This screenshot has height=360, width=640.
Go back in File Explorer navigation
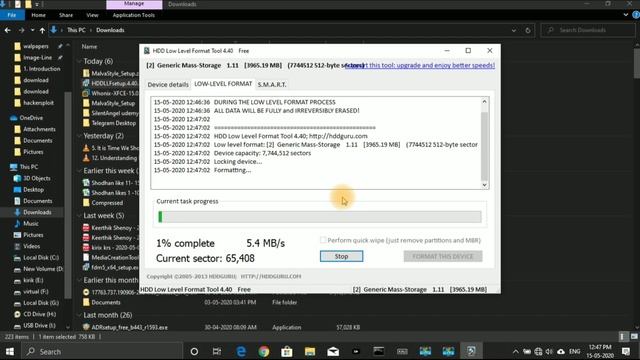8,30
